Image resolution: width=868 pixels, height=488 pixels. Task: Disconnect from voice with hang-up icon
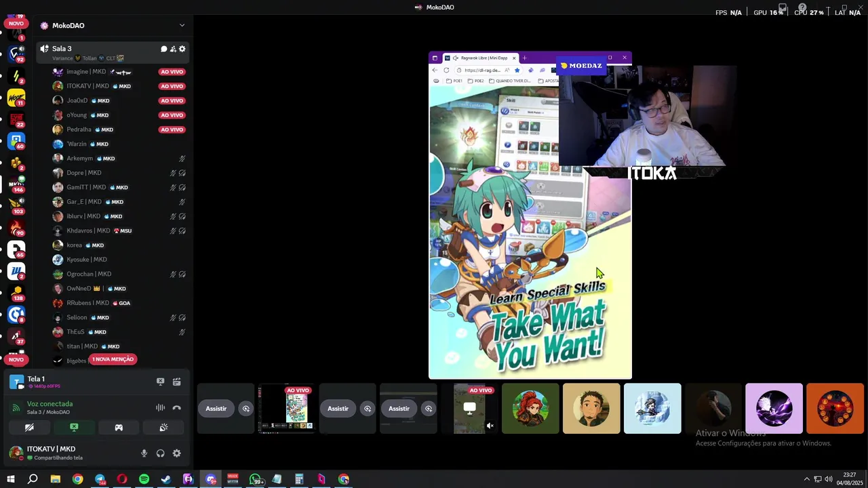pos(176,407)
